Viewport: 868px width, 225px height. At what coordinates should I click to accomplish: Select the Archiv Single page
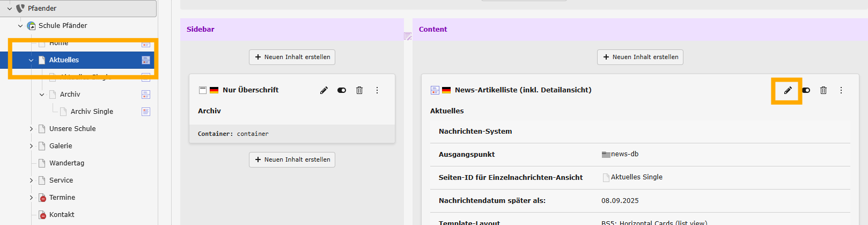92,112
